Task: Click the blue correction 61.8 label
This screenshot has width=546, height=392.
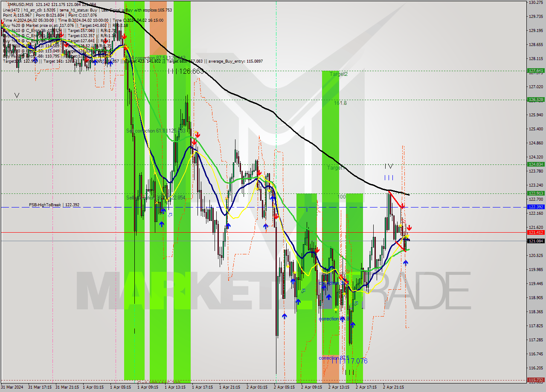Action: (x=334, y=319)
